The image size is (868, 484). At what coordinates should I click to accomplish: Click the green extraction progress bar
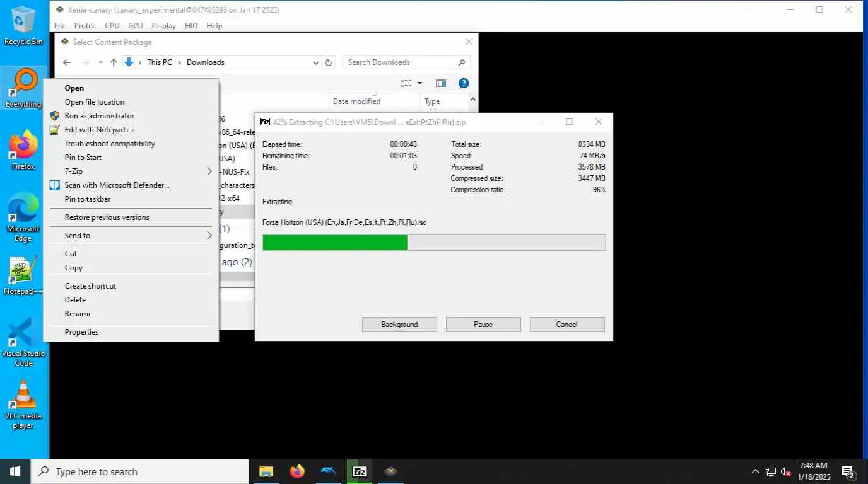coord(434,243)
